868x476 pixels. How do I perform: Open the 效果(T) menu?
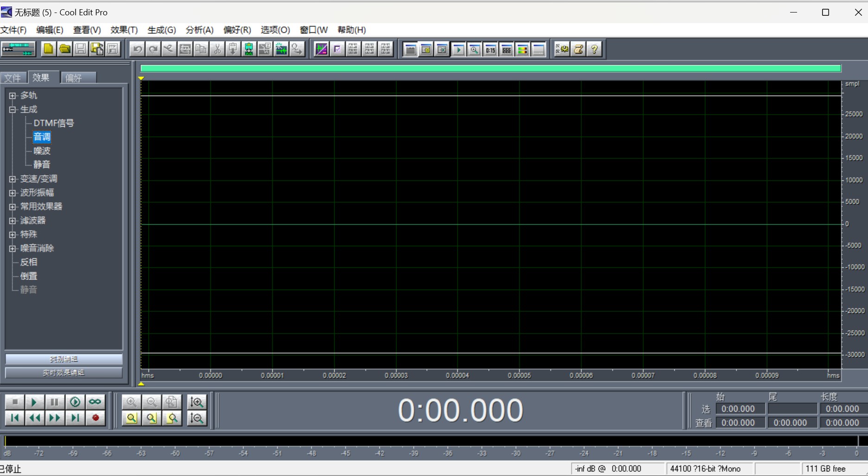tap(124, 30)
